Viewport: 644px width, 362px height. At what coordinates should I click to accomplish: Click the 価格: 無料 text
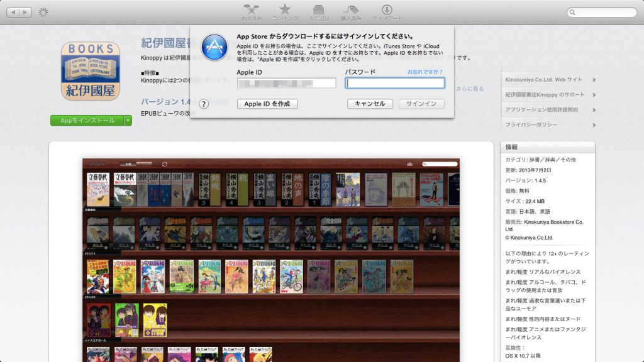click(x=517, y=190)
